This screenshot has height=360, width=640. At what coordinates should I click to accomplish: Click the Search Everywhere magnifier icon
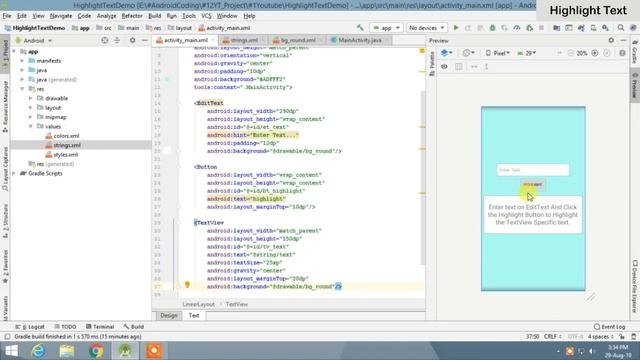click(x=621, y=28)
